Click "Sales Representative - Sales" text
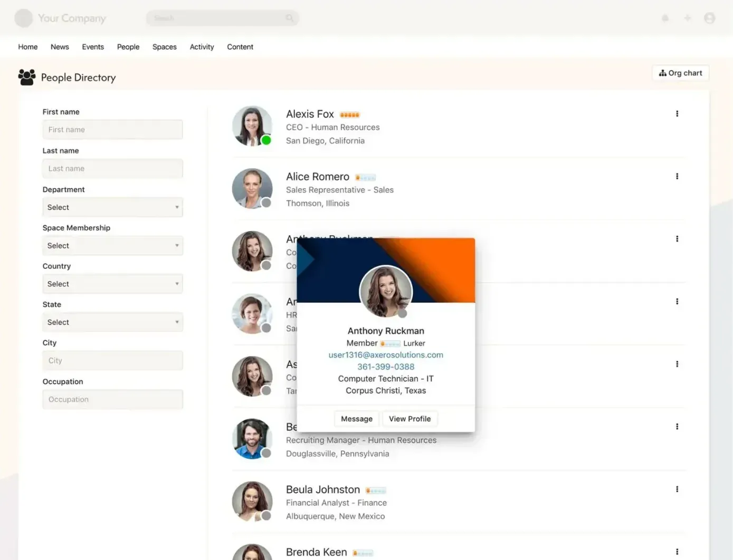 pyautogui.click(x=340, y=190)
